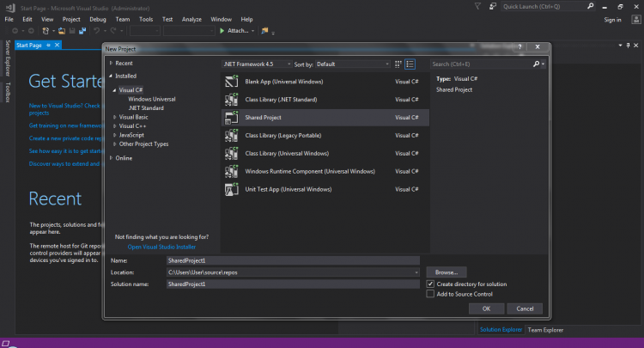This screenshot has width=644, height=348.
Task: Click the Quick Launch magnifier icon
Action: pyautogui.click(x=590, y=6)
